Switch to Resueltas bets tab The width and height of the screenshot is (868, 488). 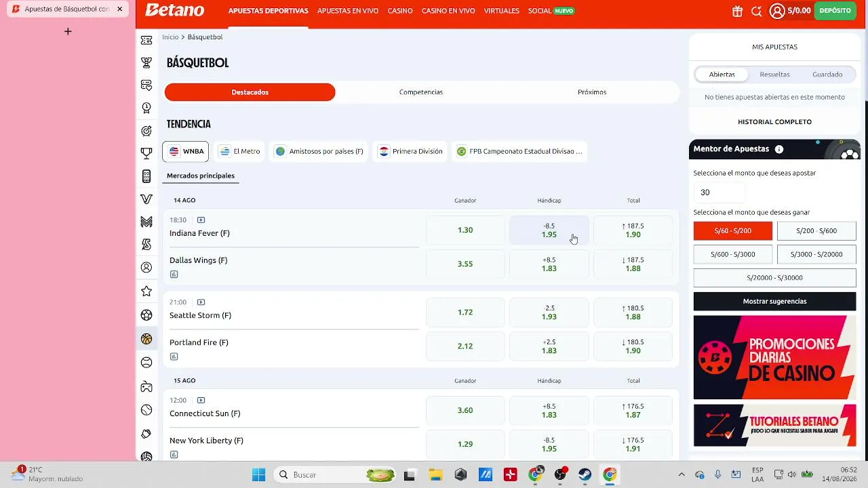pos(774,75)
